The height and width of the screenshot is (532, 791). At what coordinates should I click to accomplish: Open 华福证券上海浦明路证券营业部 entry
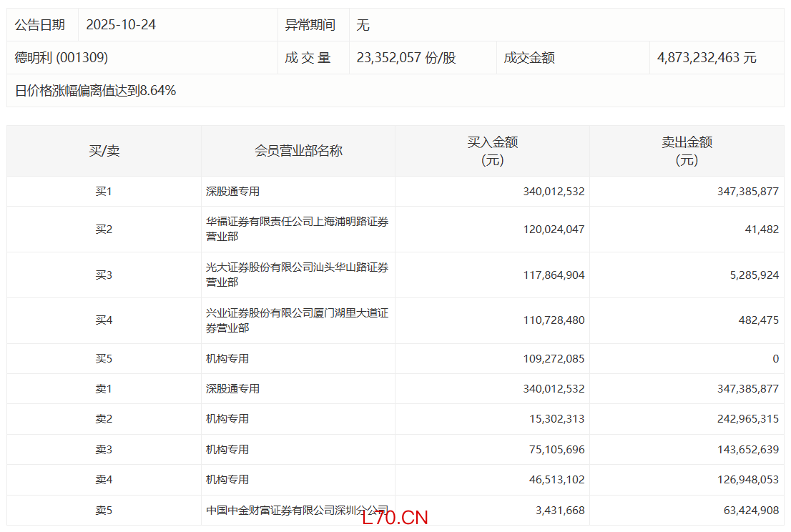pos(297,230)
